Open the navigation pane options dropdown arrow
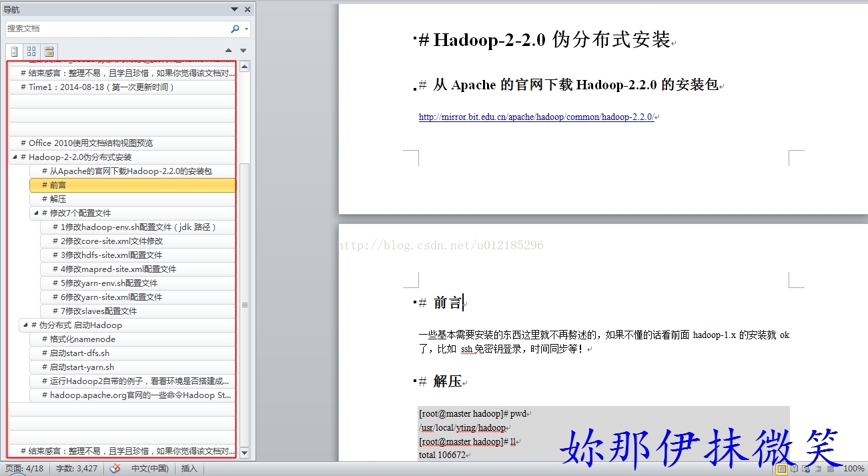 pyautogui.click(x=234, y=9)
